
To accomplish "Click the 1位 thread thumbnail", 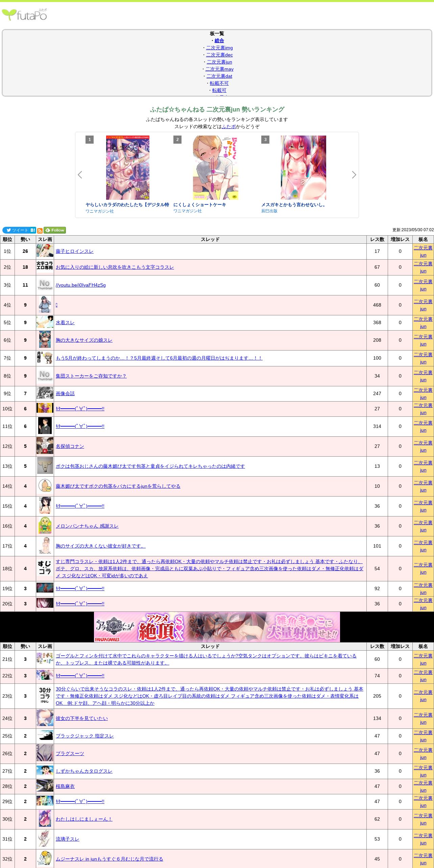I will (45, 251).
